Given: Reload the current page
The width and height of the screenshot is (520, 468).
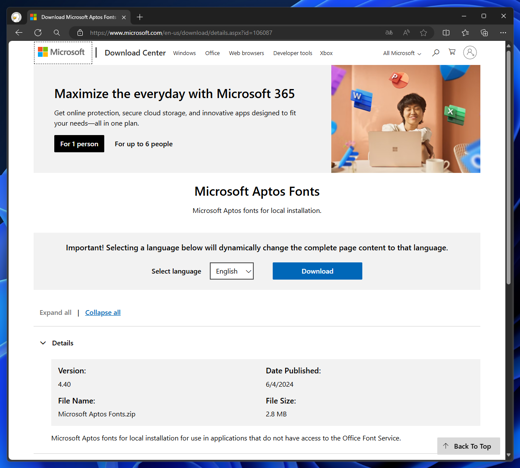Looking at the screenshot, I should coord(38,33).
